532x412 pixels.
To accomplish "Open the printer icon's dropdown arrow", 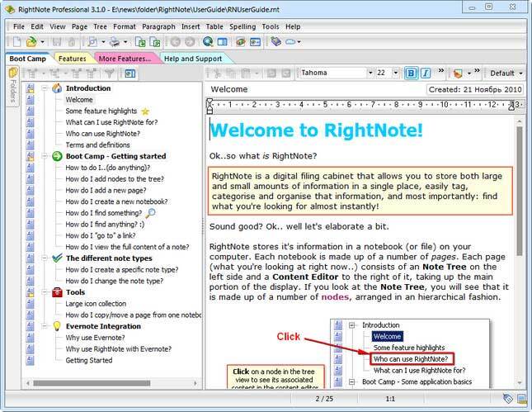I will [x=125, y=42].
